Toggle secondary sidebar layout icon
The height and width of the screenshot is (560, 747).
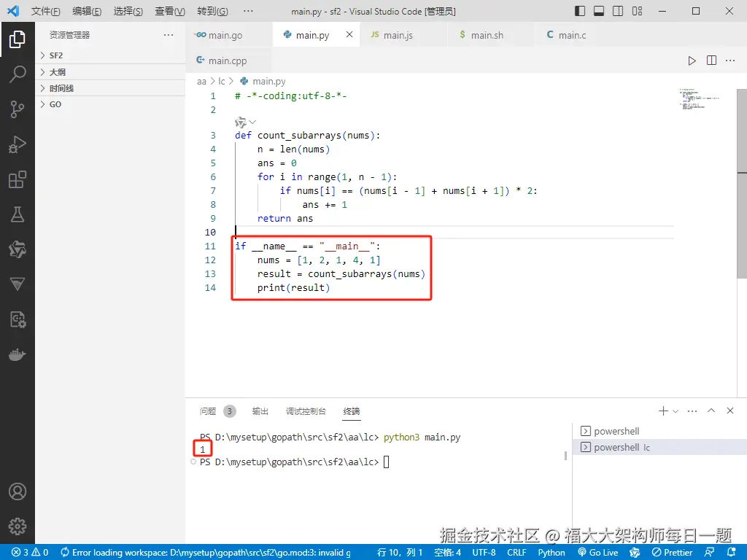click(x=618, y=11)
